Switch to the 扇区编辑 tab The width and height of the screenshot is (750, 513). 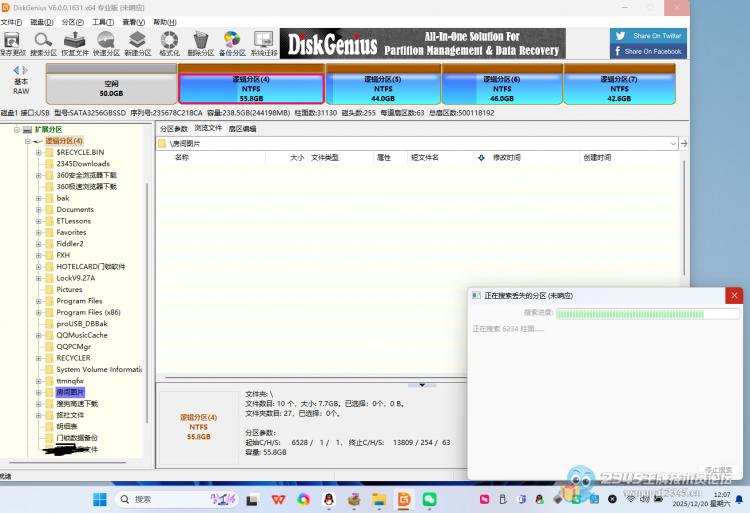tap(242, 129)
